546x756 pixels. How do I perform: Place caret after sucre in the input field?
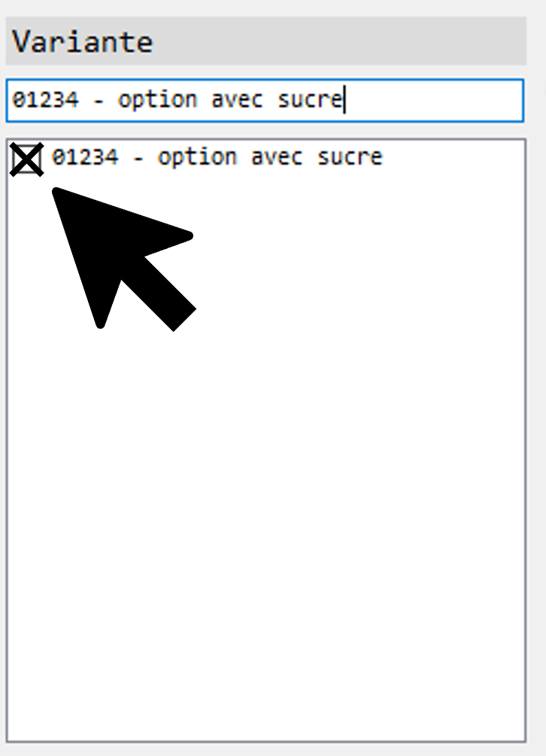click(344, 100)
